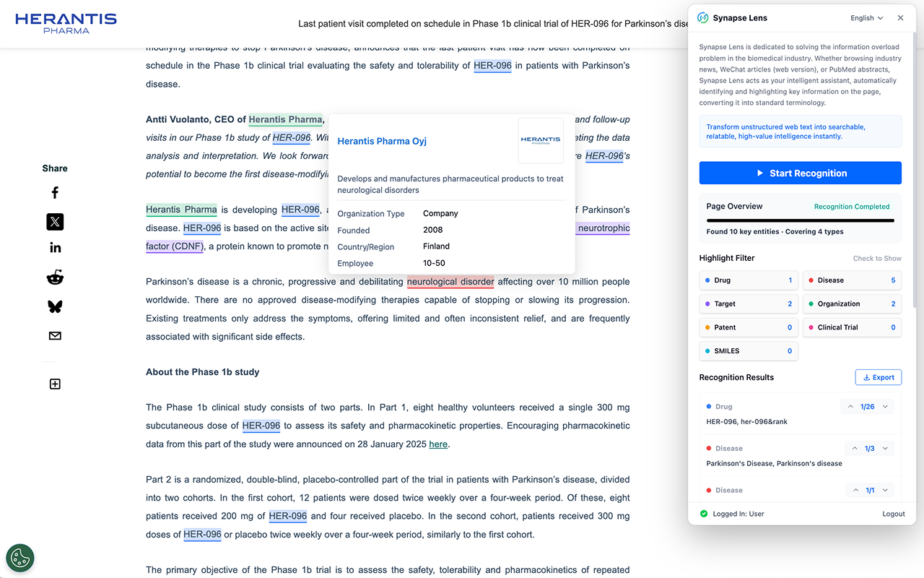Click 'Check to Show' hint text
This screenshot has height=578, width=924.
point(877,258)
